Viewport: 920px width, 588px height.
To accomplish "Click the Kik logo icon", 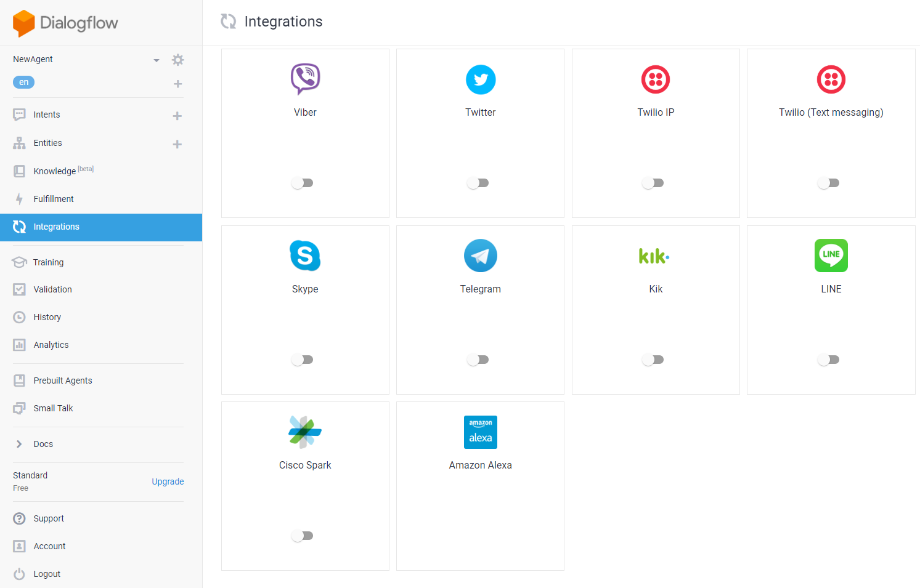I will pos(654,256).
